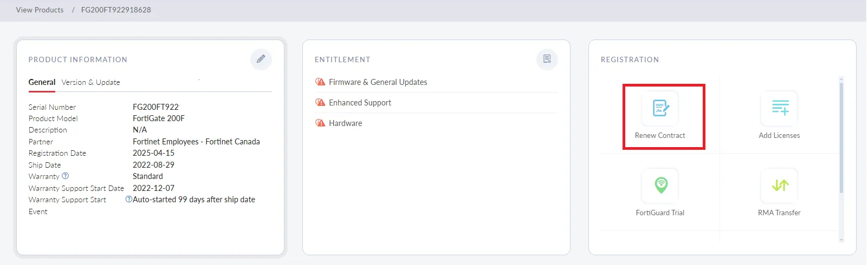Switch to the General tab
The width and height of the screenshot is (868, 265).
click(x=42, y=82)
